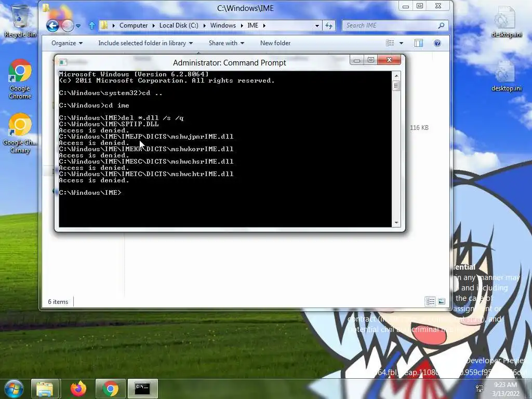Maximize the Command Prompt window
Viewport: 532px width, 399px height.
(x=371, y=60)
